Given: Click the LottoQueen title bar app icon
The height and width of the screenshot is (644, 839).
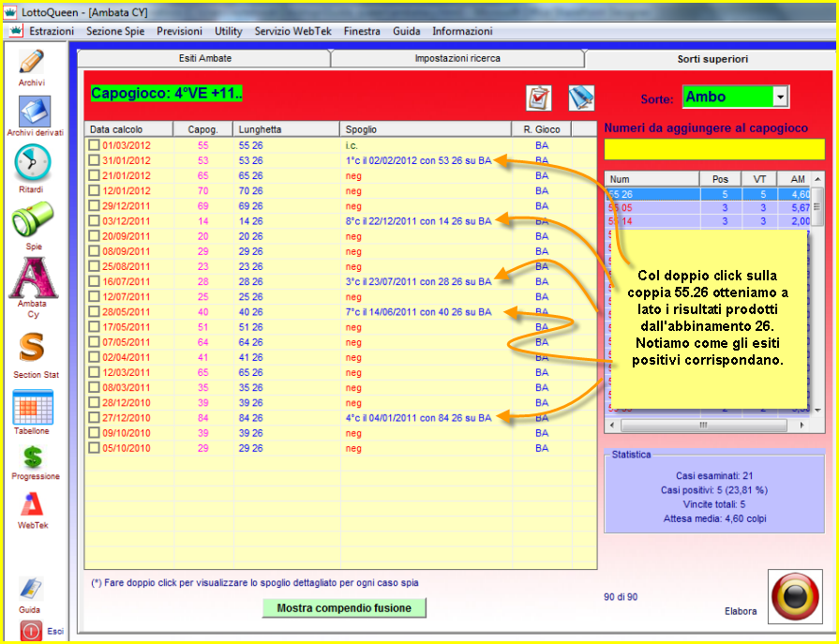Looking at the screenshot, I should tap(10, 12).
